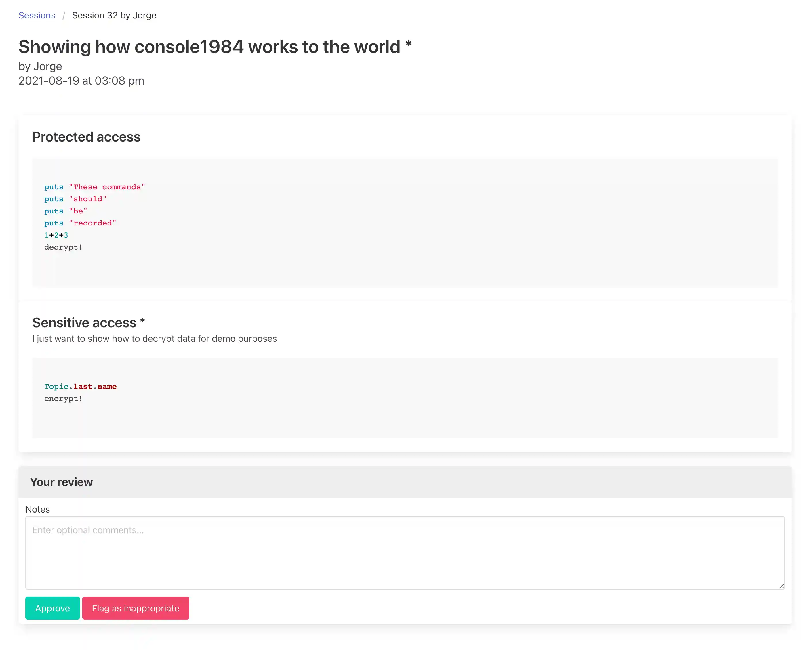Open the Sessions breadcrumb link
This screenshot has height=650, width=812.
pos(37,16)
